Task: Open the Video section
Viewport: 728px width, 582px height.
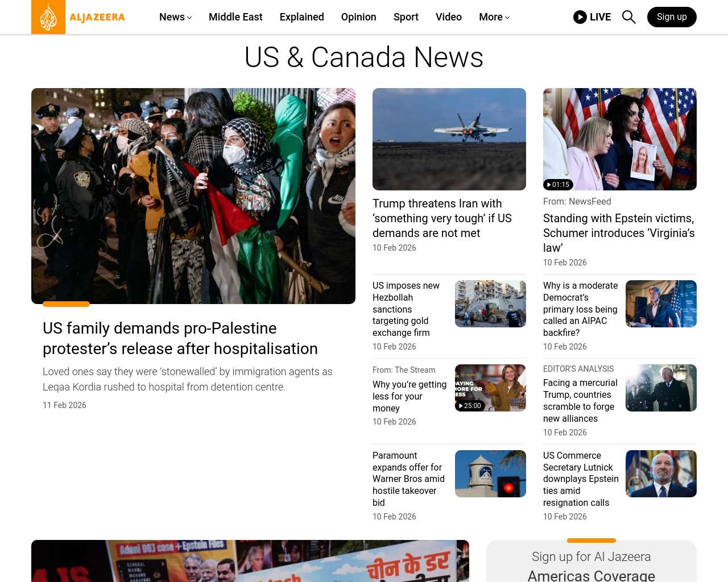Action: click(x=449, y=17)
